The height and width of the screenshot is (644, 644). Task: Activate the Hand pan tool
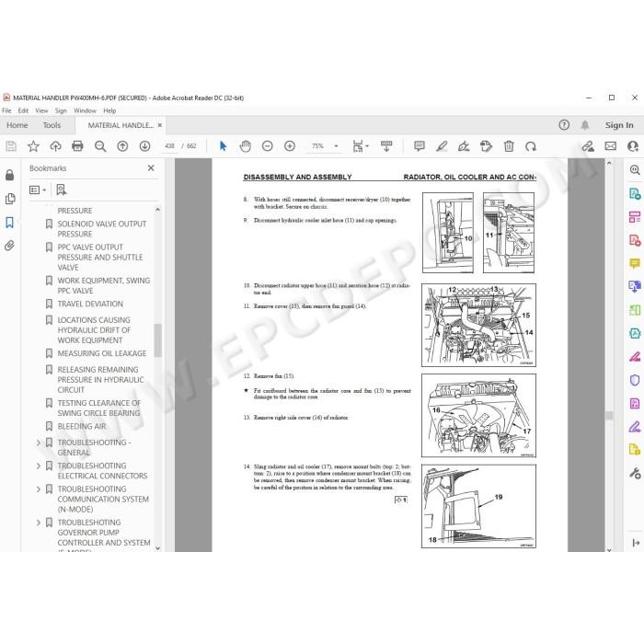coord(246,146)
